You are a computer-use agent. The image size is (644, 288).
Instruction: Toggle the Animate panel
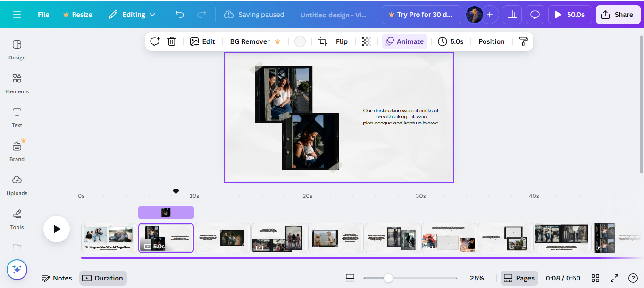[x=404, y=41]
